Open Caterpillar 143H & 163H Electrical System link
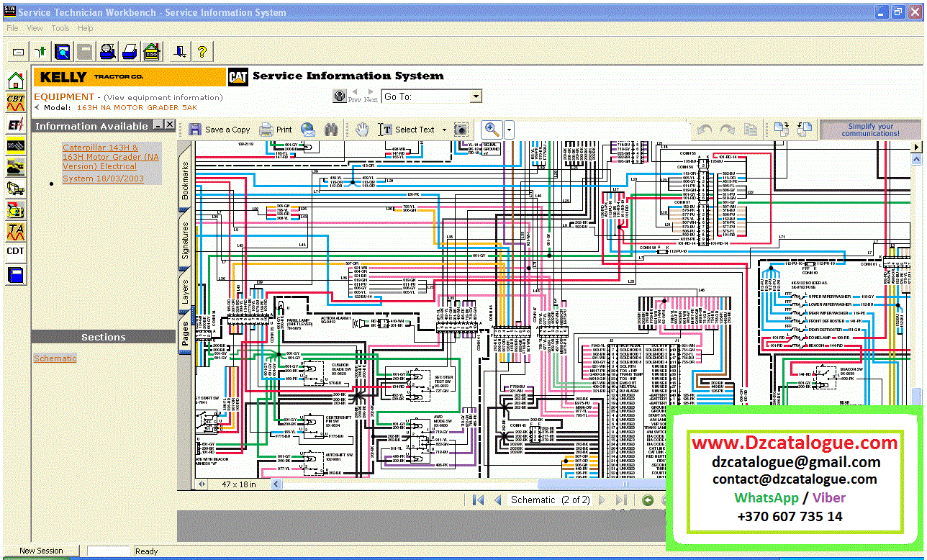The width and height of the screenshot is (927, 560). pos(111,163)
